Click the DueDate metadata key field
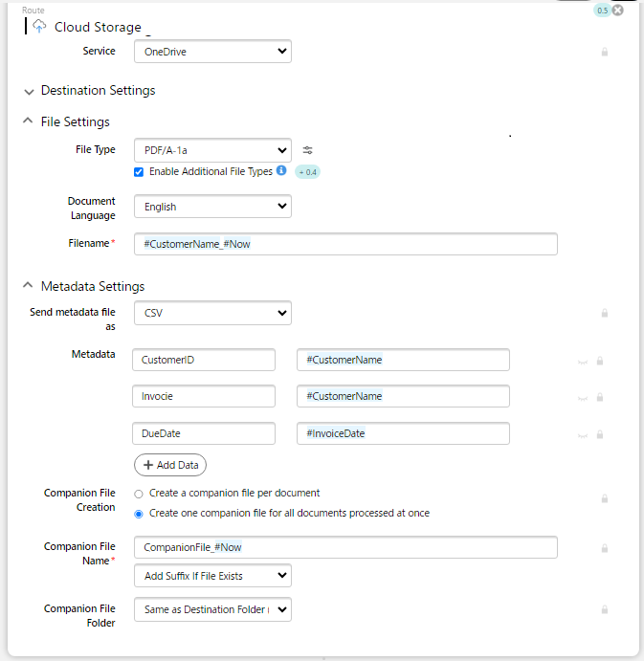Image resolution: width=644 pixels, height=661 pixels. 204,433
